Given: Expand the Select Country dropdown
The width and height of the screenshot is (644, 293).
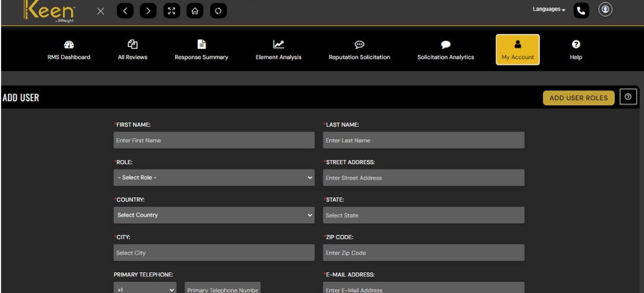Looking at the screenshot, I should [214, 215].
